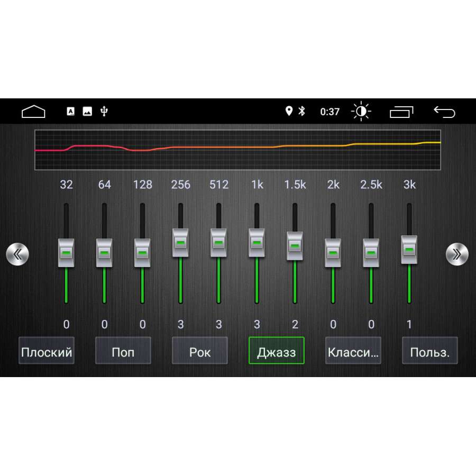Click the 512 Hz slider knob
The height and width of the screenshot is (476, 476).
tap(218, 243)
